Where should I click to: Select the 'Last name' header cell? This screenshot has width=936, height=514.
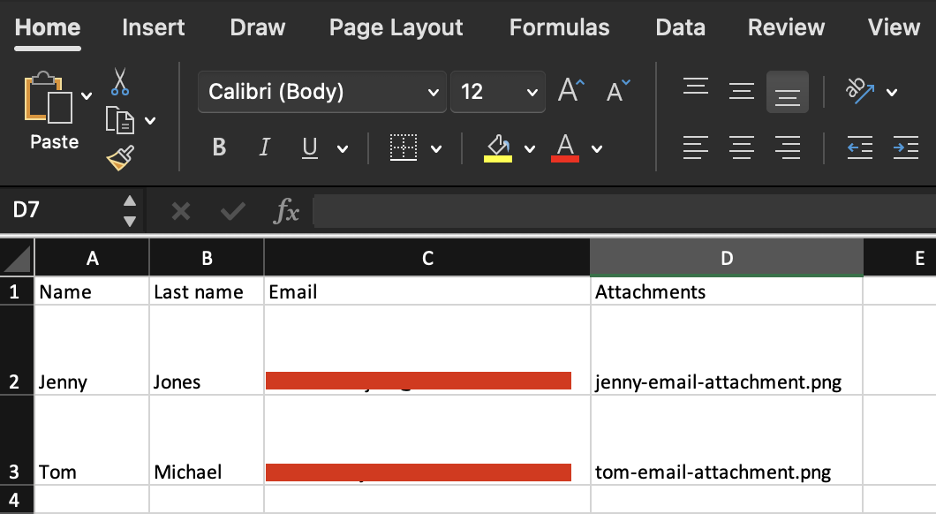click(207, 291)
